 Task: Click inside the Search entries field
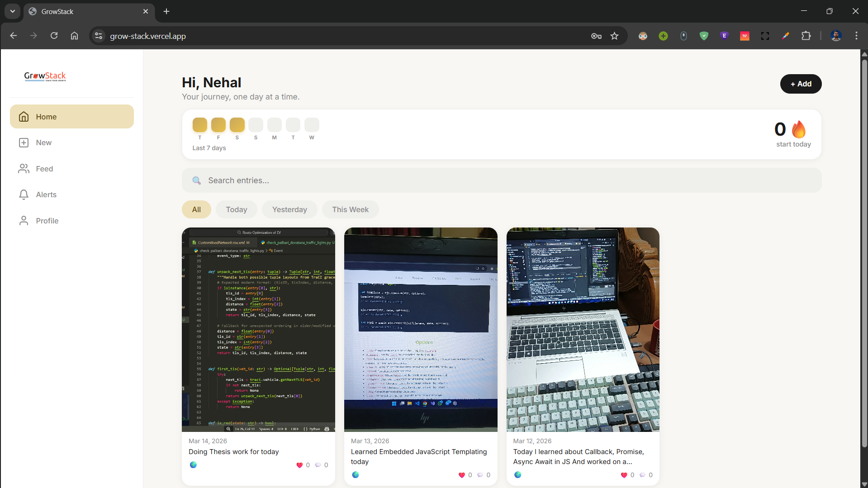[407, 180]
